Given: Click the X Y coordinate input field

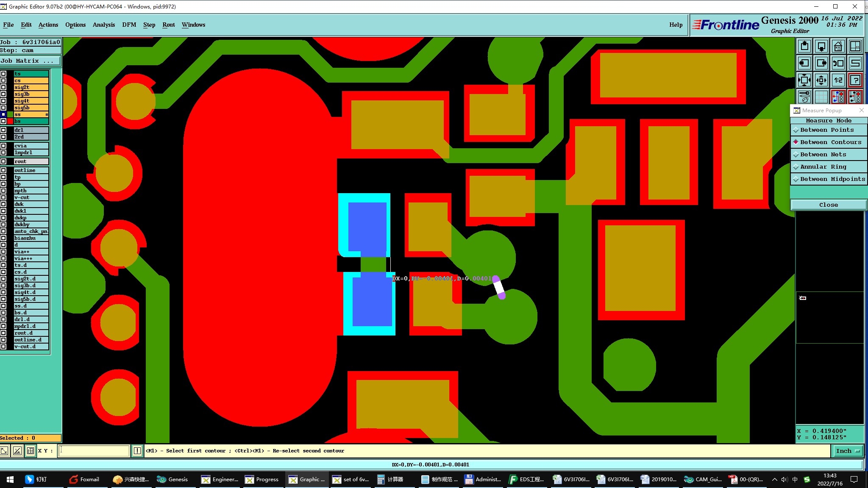Looking at the screenshot, I should [x=94, y=451].
